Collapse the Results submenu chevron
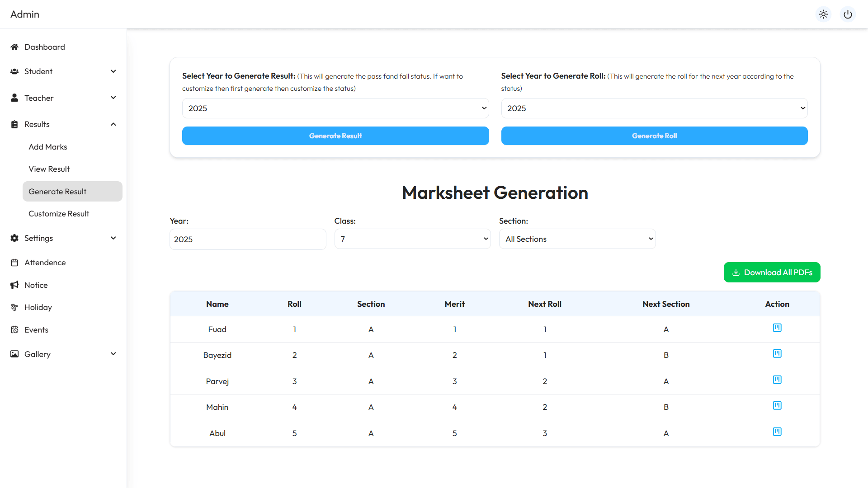The width and height of the screenshot is (868, 488). click(113, 124)
